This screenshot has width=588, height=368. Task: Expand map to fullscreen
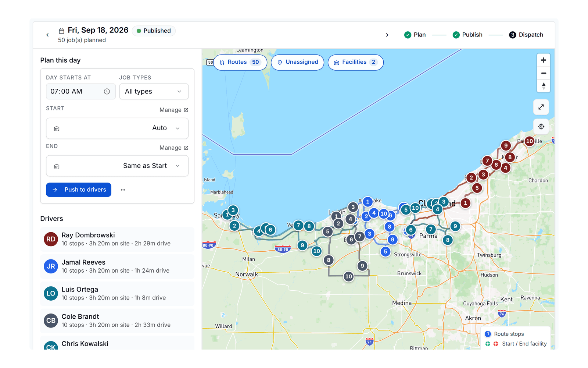(541, 107)
